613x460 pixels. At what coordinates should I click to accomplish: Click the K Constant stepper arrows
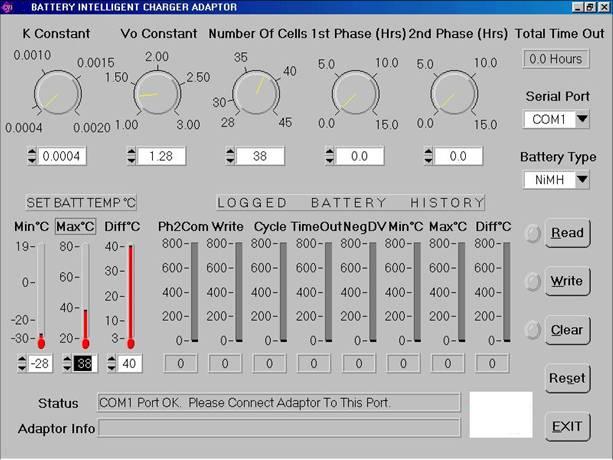(x=31, y=157)
